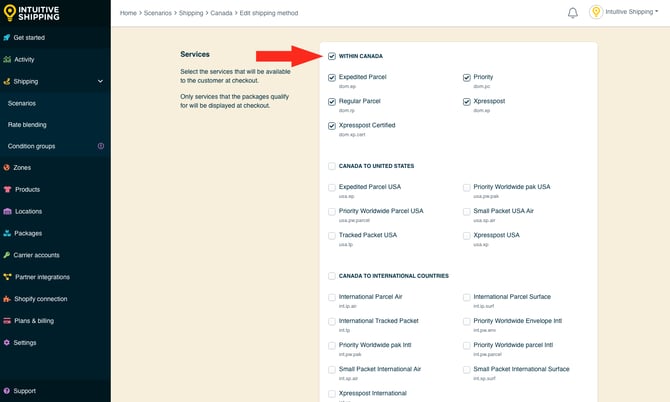The height and width of the screenshot is (402, 670).
Task: Enable International Parcel Surface
Action: click(x=467, y=297)
